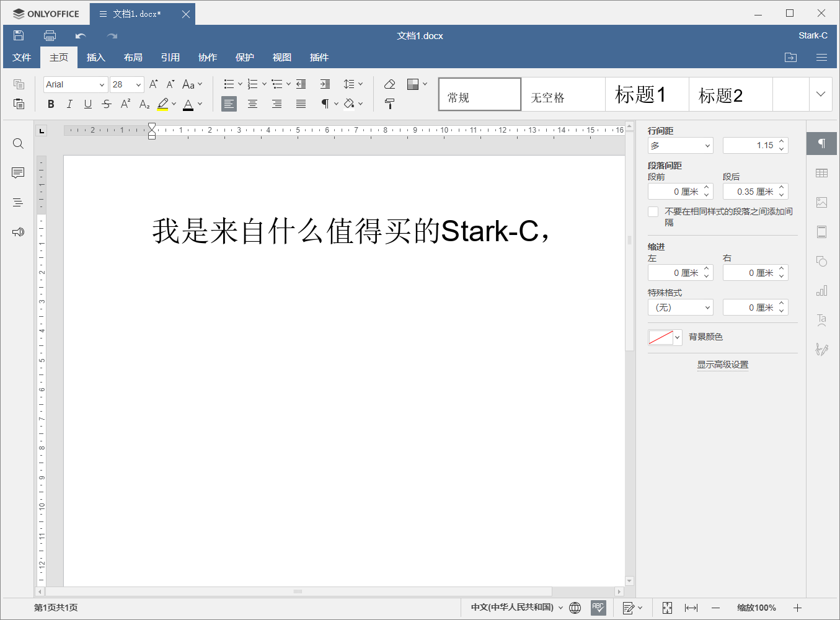This screenshot has height=620, width=840.
Task: Increase font size with the A up icon
Action: click(x=154, y=84)
